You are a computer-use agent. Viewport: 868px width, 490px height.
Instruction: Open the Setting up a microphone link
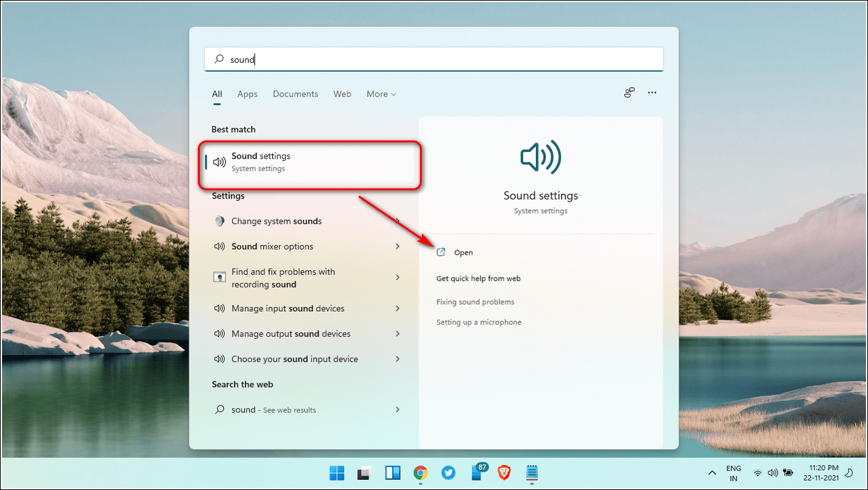pos(479,322)
